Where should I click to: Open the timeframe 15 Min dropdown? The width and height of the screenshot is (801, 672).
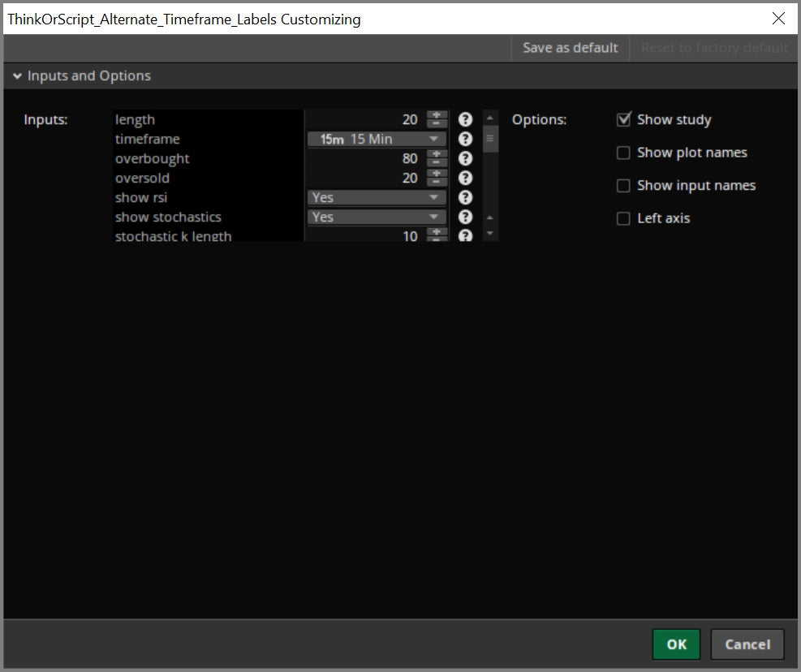[377, 139]
